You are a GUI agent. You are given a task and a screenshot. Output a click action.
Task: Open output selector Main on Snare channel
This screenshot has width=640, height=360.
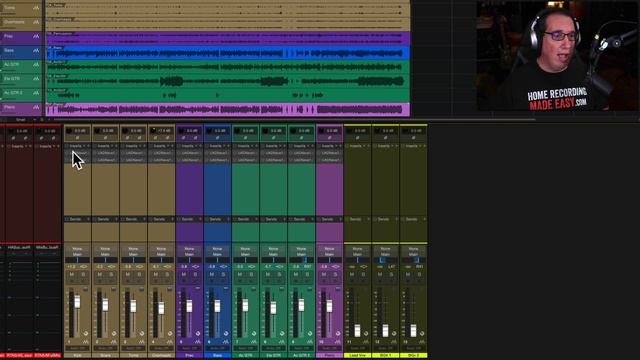pos(105,254)
